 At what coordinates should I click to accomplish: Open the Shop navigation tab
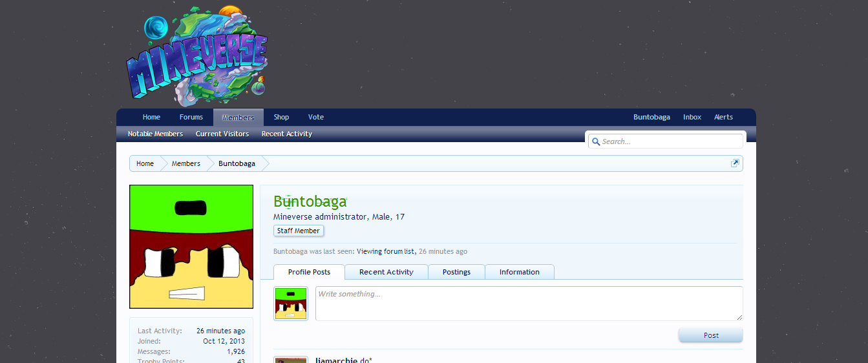coord(281,117)
